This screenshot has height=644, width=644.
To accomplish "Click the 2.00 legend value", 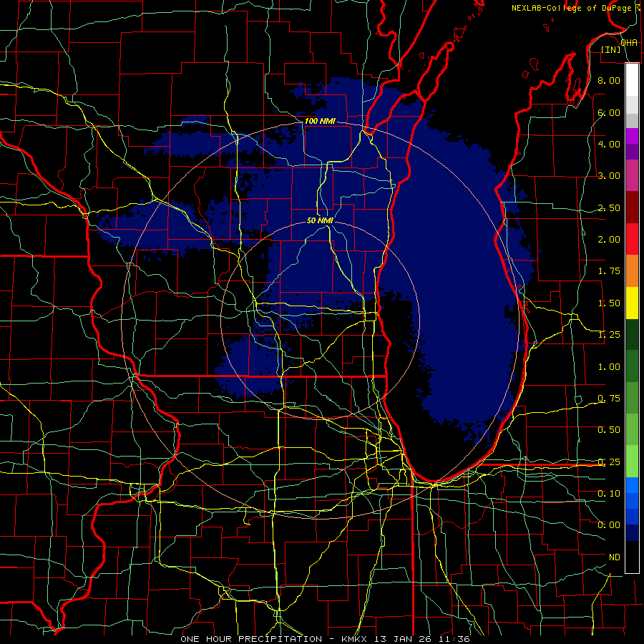I will [609, 240].
